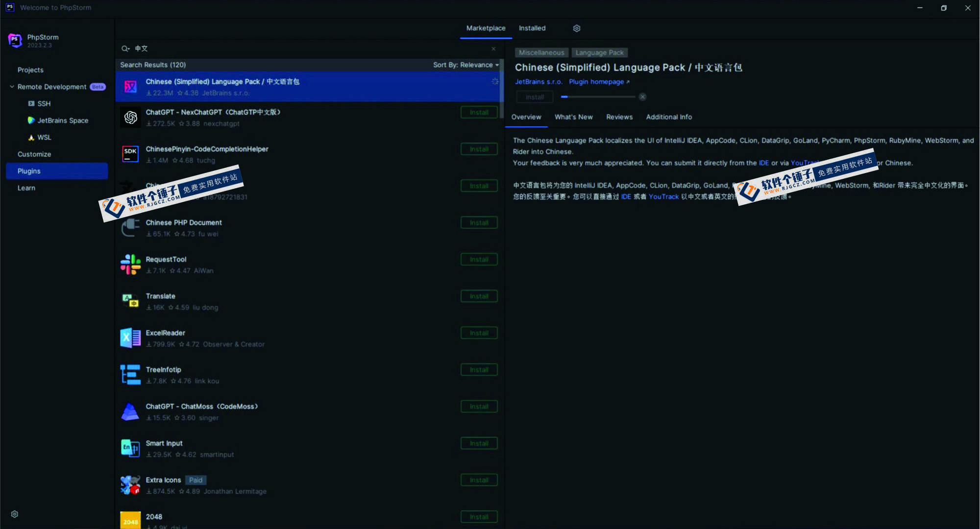
Task: Click the WSL penguin icon
Action: (31, 138)
